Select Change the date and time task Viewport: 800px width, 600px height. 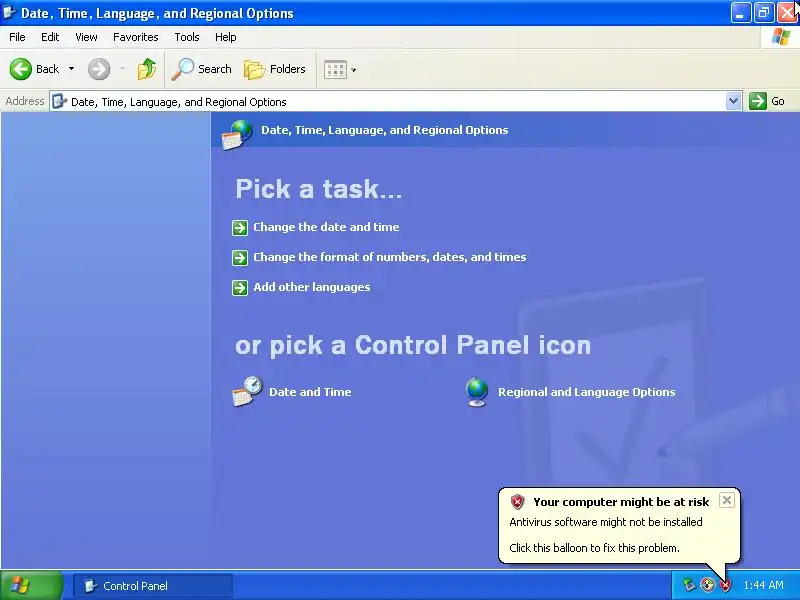(x=326, y=227)
